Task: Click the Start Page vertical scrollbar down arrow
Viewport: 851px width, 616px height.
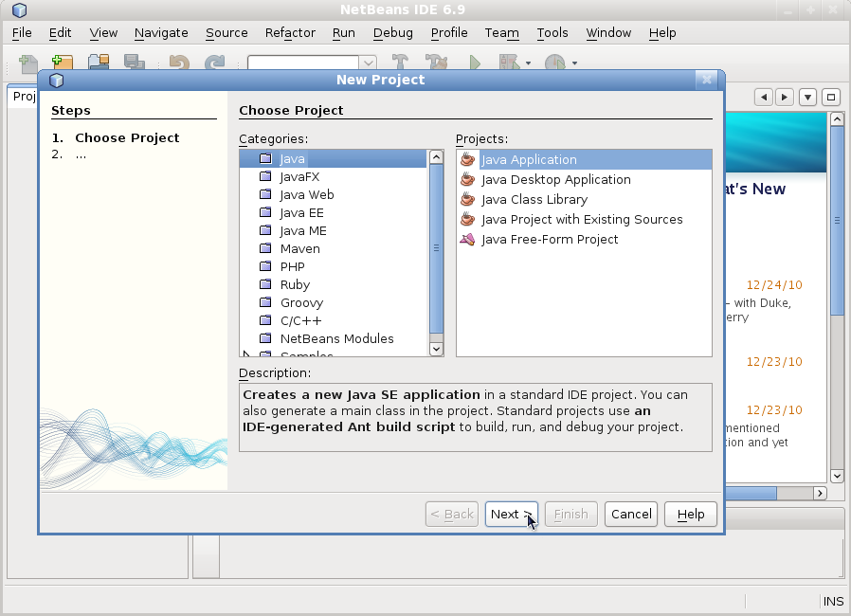Action: (x=837, y=476)
